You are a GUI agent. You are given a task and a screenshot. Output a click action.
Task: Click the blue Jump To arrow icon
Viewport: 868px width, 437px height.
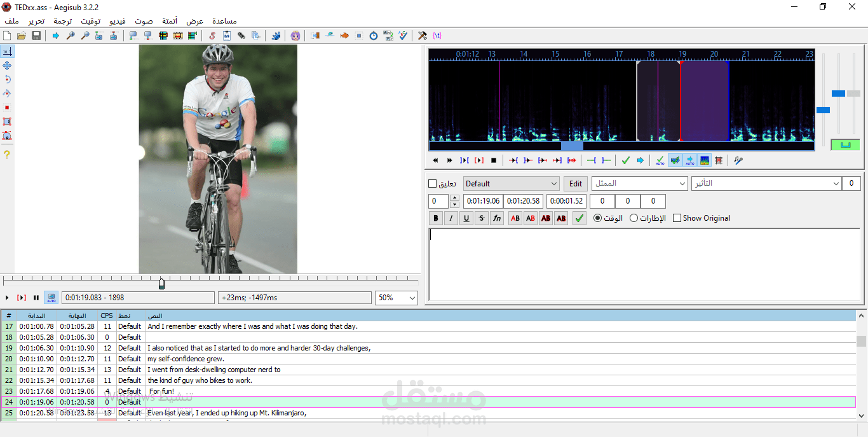pos(56,36)
